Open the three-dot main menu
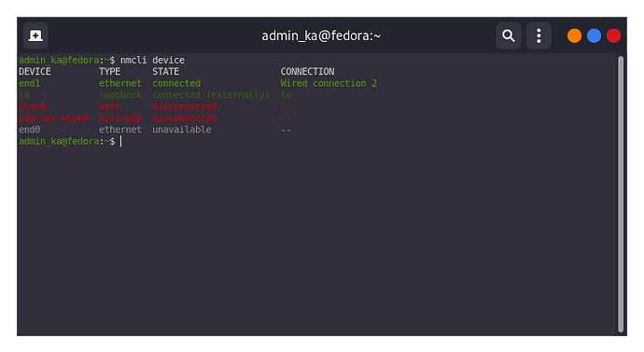This screenshot has width=644, height=352. pos(539,35)
